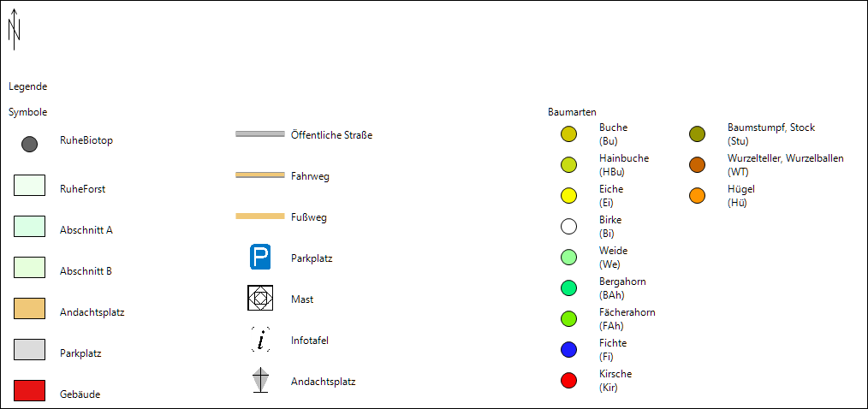Select the orange Andachtsplatz area swatch
868x409 pixels.
29,309
